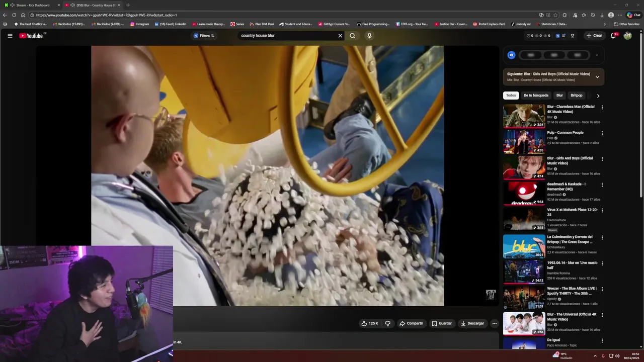Select the Blur filter chip
The width and height of the screenshot is (644, 362).
point(559,96)
